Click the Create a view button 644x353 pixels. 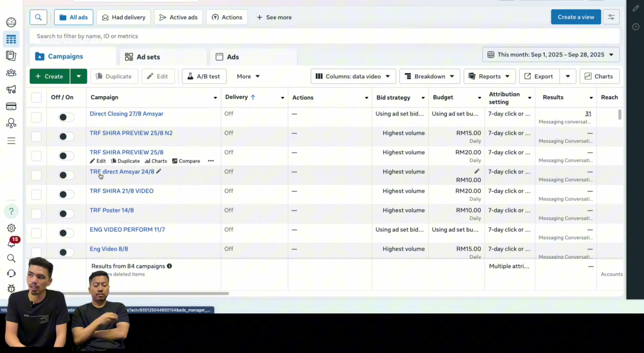click(576, 17)
